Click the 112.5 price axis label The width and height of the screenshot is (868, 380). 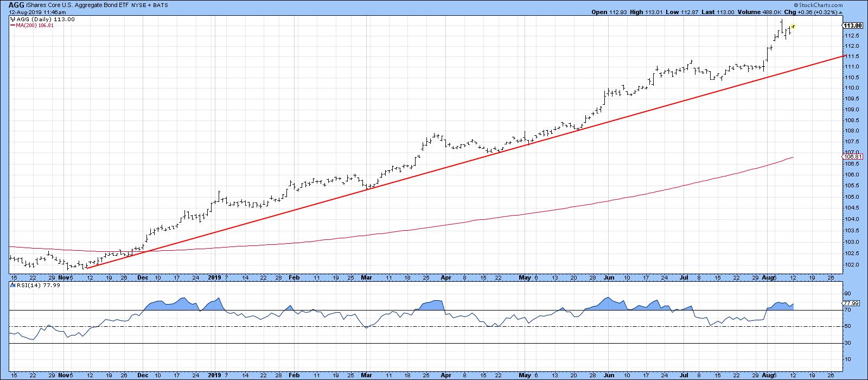click(852, 36)
